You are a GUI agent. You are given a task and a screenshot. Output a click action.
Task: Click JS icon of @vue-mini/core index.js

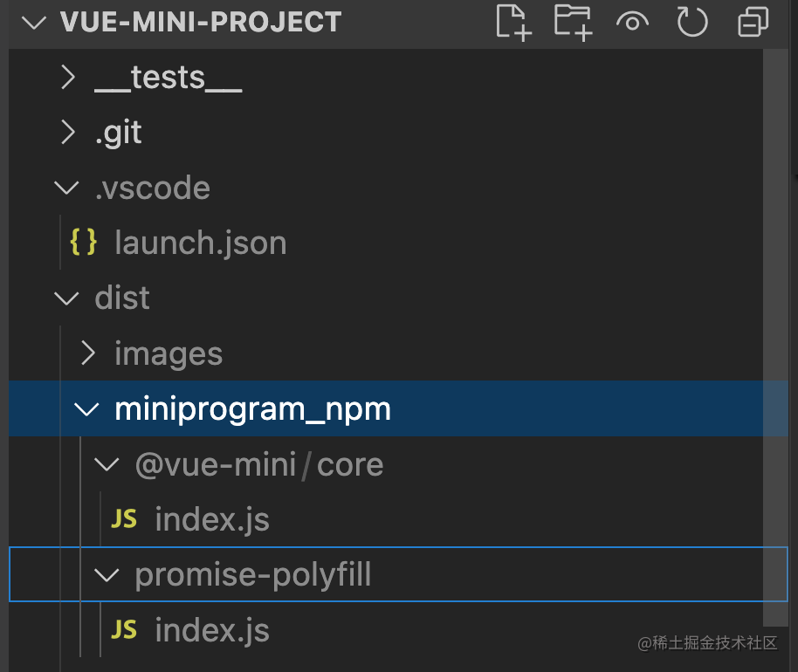(x=124, y=519)
